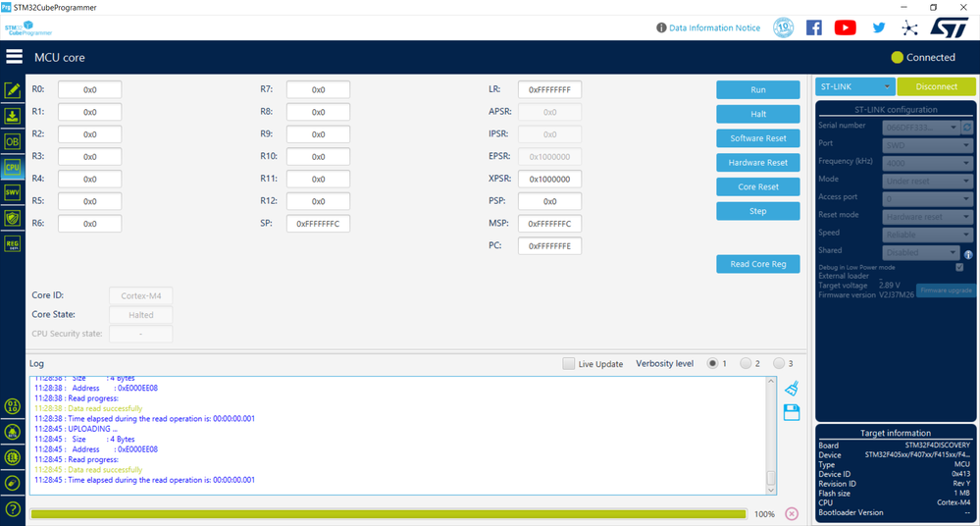Click the XPSR register field
980x526 pixels.
point(549,179)
